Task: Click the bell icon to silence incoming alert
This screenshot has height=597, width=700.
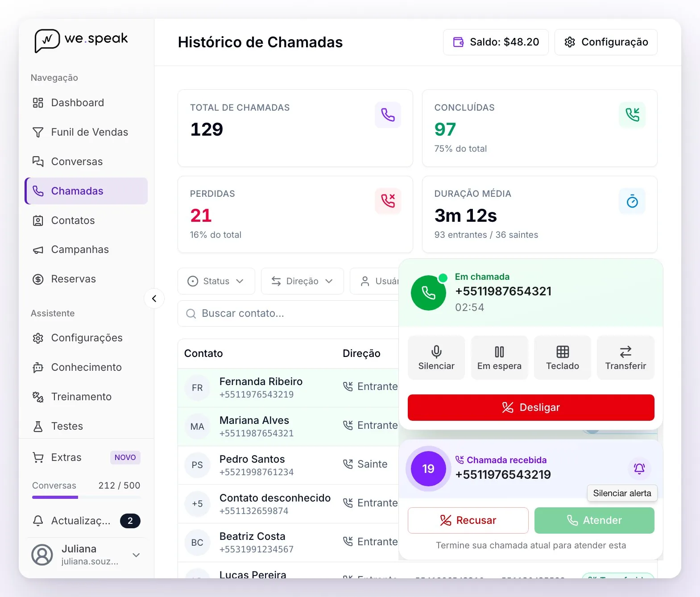Action: pos(639,468)
